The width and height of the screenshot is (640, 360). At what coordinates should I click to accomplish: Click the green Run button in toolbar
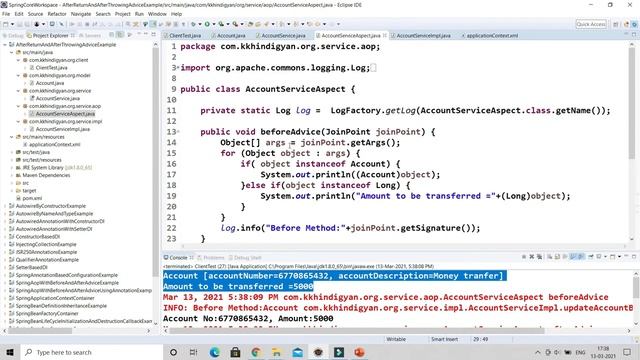[x=207, y=24]
